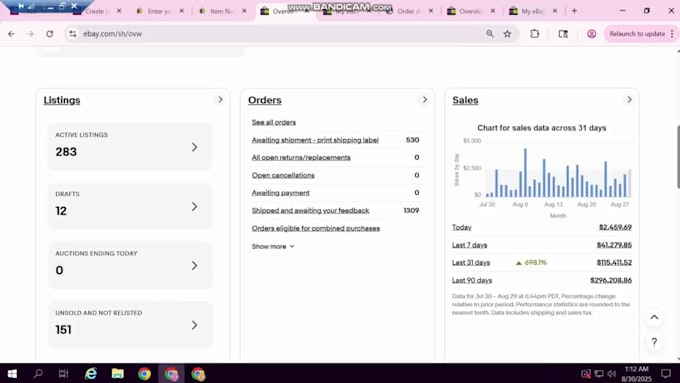Open Last 90 days sales link
Screen dimensions: 680x383
coord(472,280)
